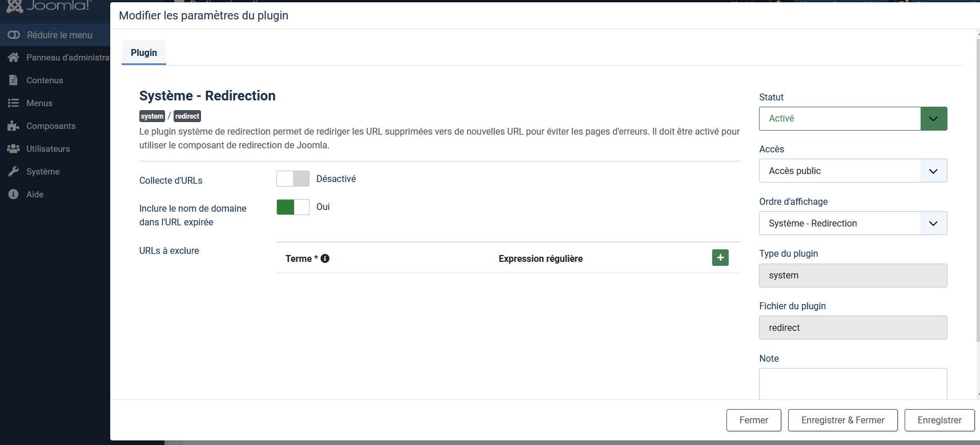980x445 pixels.
Task: Click the Fermer button
Action: pyautogui.click(x=754, y=420)
